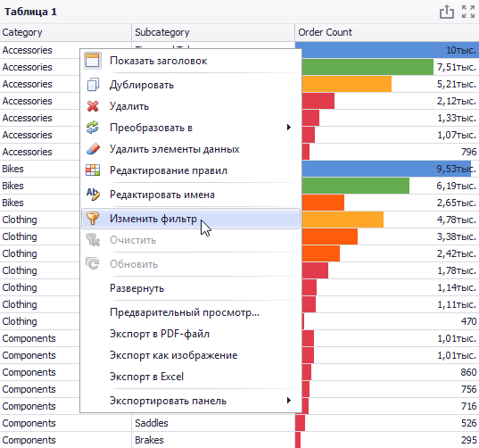Screen dimensions: 479x448
Task: Select 'Развернуть' in the context menu
Action: click(x=136, y=288)
